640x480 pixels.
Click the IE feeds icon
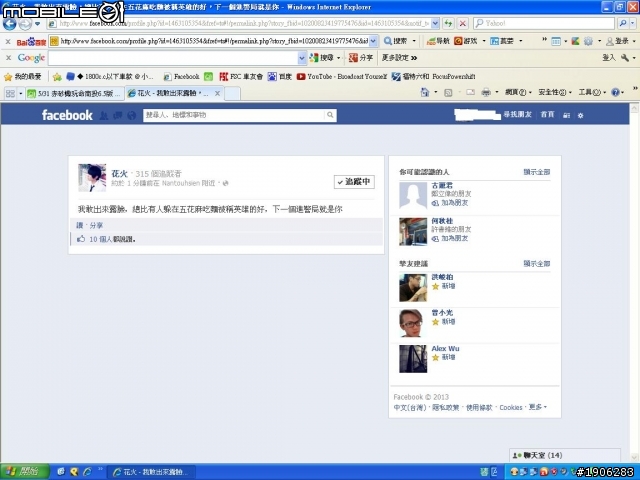click(x=448, y=93)
